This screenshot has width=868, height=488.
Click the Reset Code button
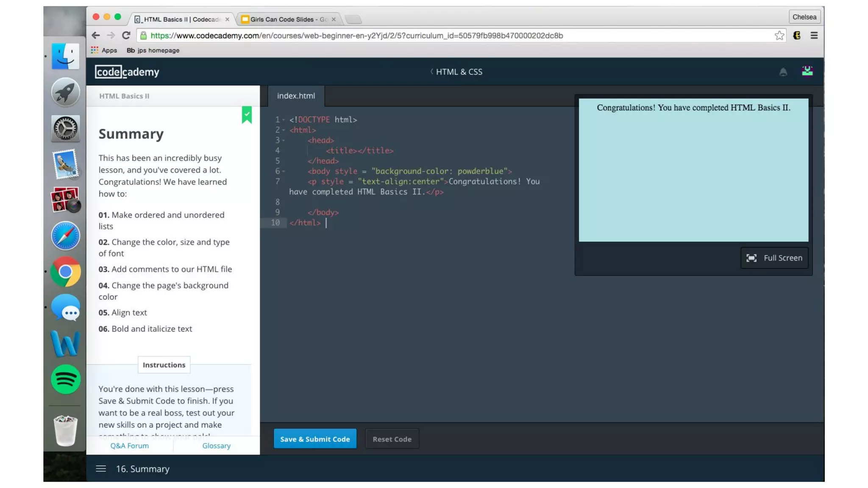(392, 439)
